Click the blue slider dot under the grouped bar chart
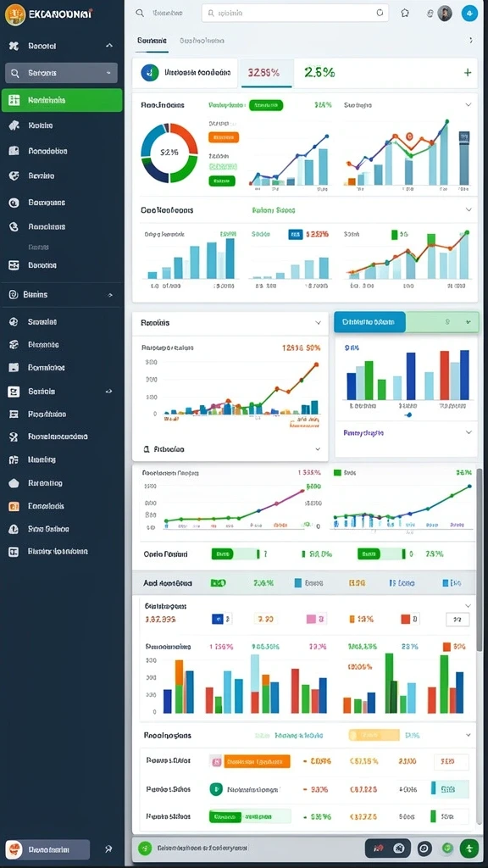The width and height of the screenshot is (488, 868). pos(408,414)
